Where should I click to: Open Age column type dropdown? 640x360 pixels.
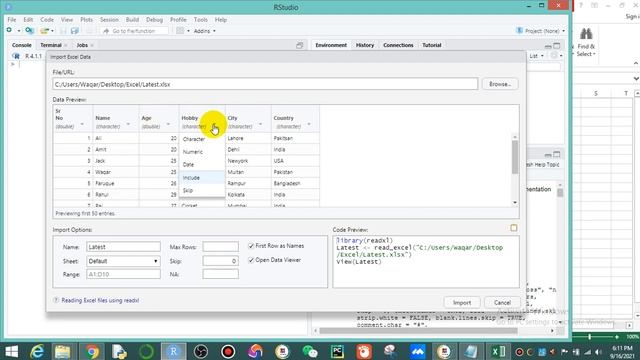click(x=168, y=124)
